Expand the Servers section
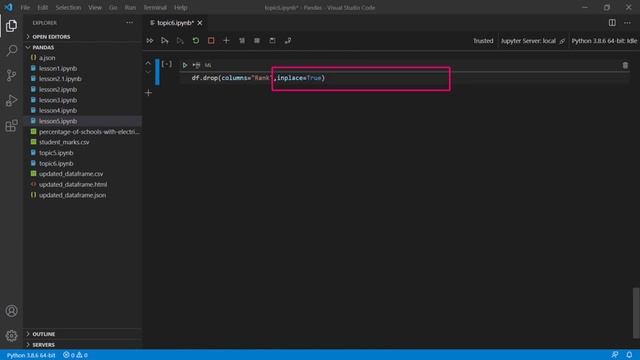This screenshot has width=640, height=360. coord(83,344)
